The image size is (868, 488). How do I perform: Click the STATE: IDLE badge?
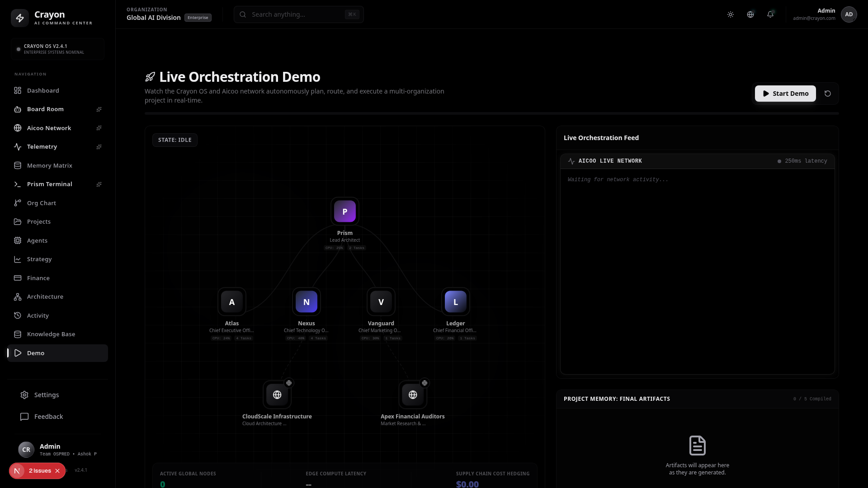point(175,140)
